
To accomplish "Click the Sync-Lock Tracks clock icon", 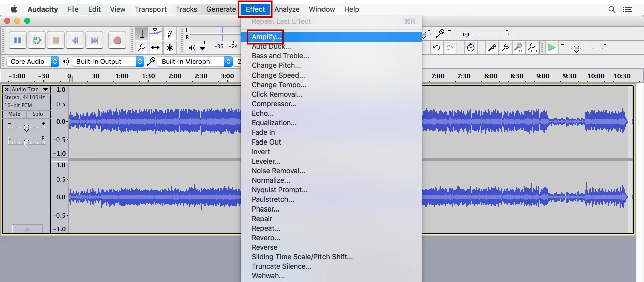I will pos(471,48).
